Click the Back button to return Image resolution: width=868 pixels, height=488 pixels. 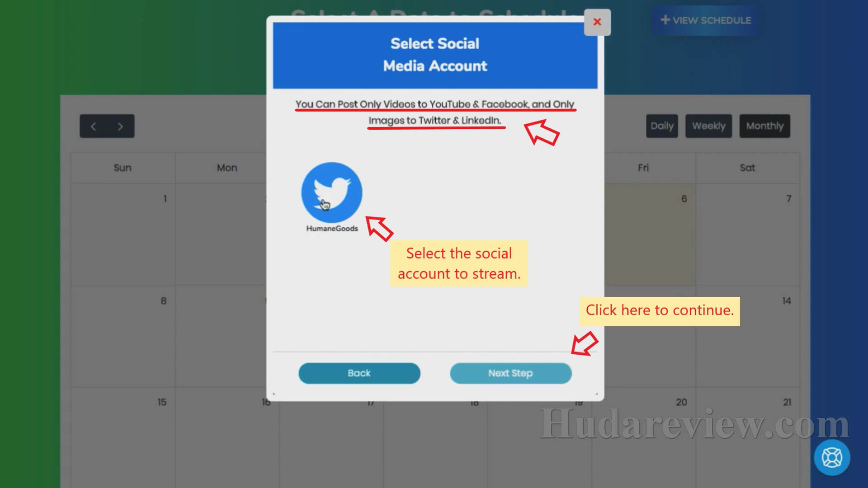359,372
